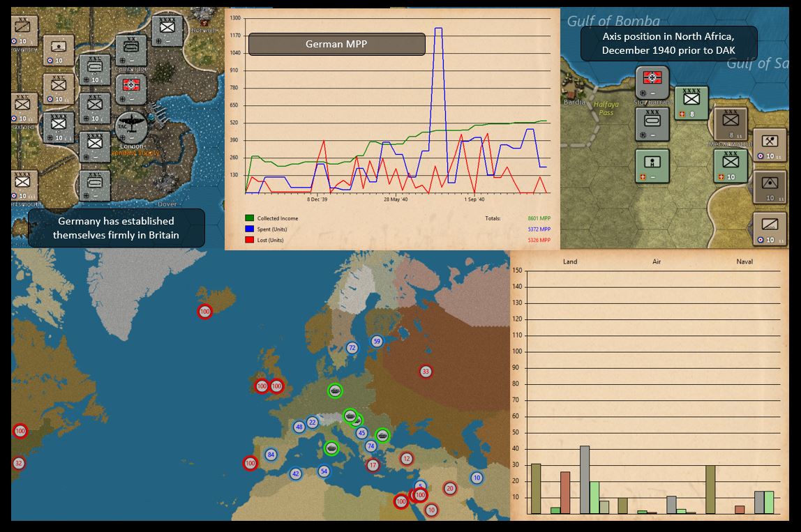Screen dimensions: 801x532
Task: Click the tallest grey bar in the Land group
Action: (x=585, y=480)
